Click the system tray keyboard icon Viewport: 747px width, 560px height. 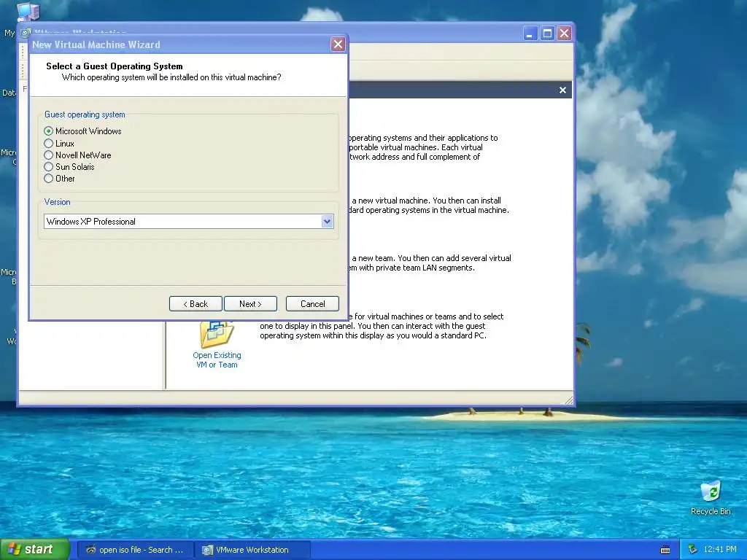pos(665,550)
